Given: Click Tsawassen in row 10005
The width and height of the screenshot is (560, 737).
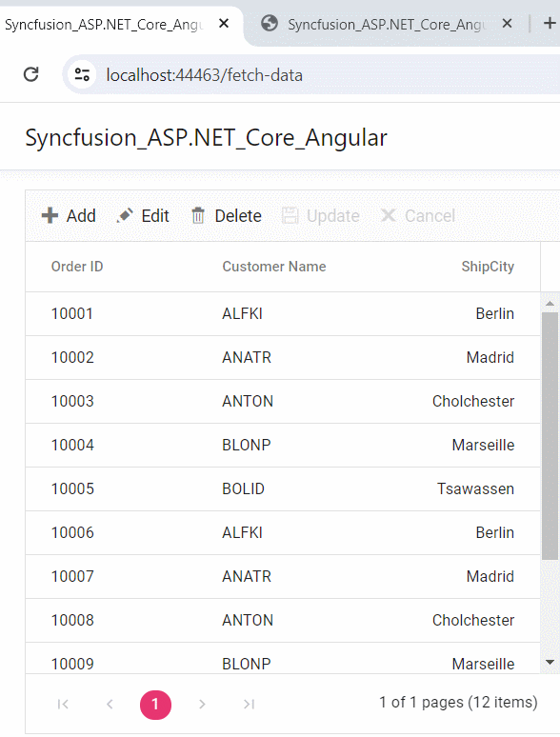Looking at the screenshot, I should [475, 488].
